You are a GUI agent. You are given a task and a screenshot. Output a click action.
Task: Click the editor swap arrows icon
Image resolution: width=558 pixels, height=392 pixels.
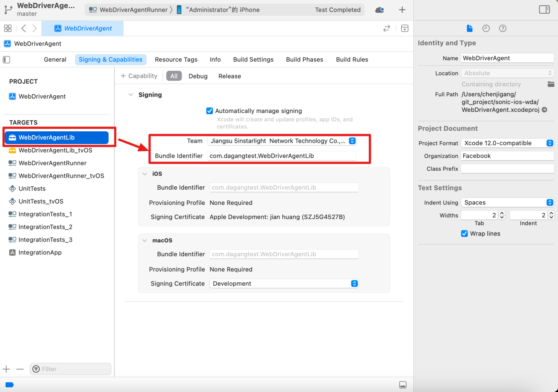(x=387, y=28)
